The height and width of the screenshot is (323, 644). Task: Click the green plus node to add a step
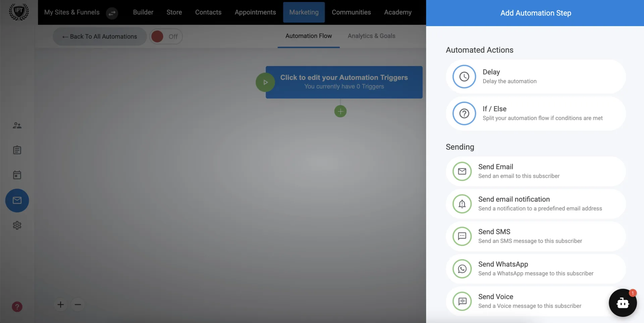click(x=340, y=111)
